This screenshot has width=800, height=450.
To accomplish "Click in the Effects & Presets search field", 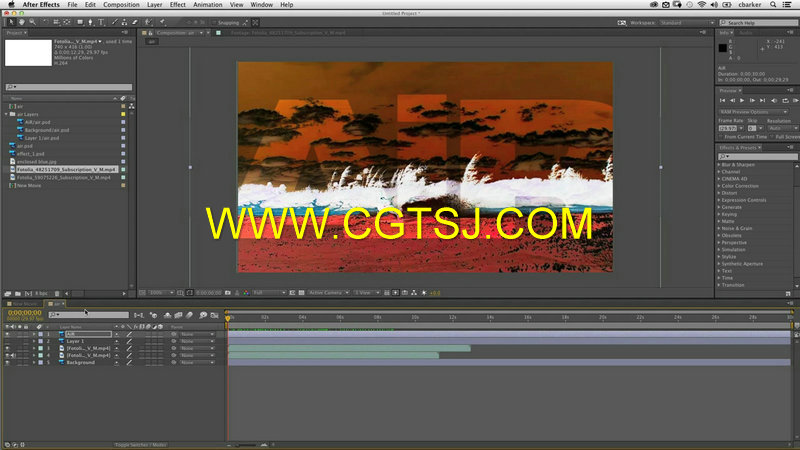I will [x=755, y=156].
